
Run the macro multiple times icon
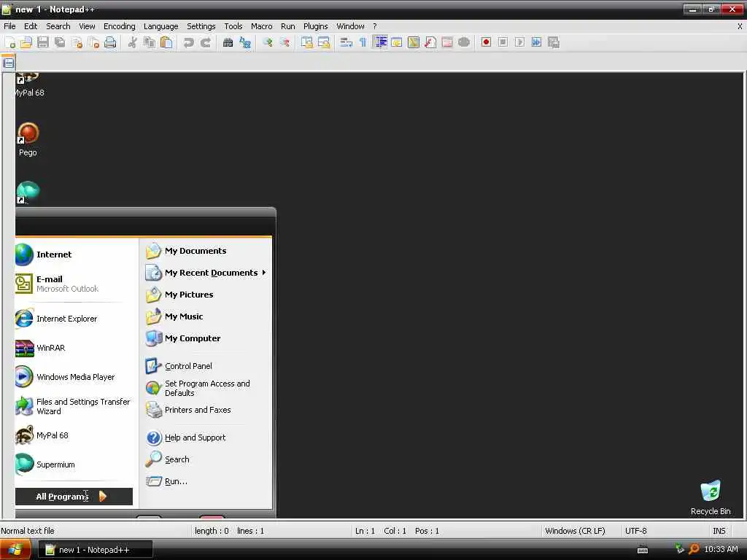click(x=536, y=42)
